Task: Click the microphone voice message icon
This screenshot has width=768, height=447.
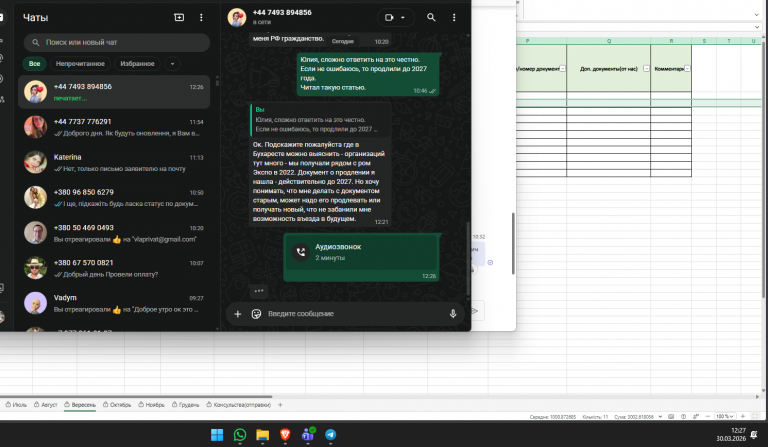Action: [453, 314]
